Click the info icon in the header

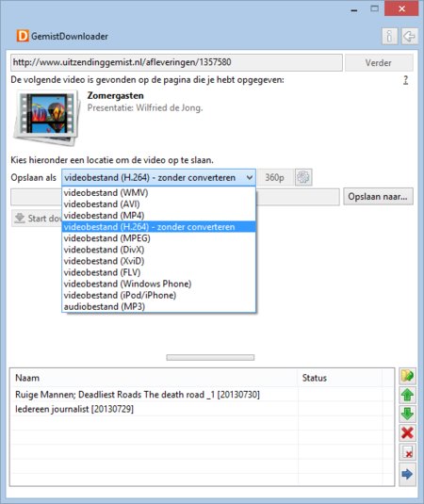(x=389, y=36)
